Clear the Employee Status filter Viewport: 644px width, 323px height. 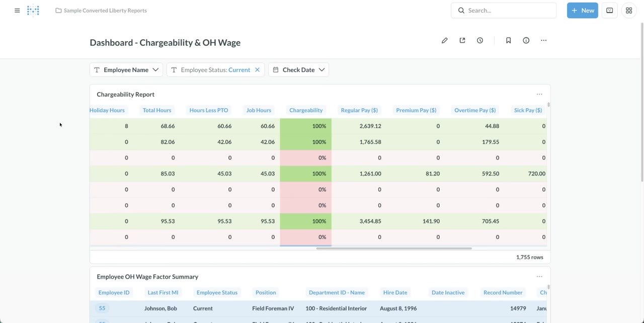coord(257,70)
